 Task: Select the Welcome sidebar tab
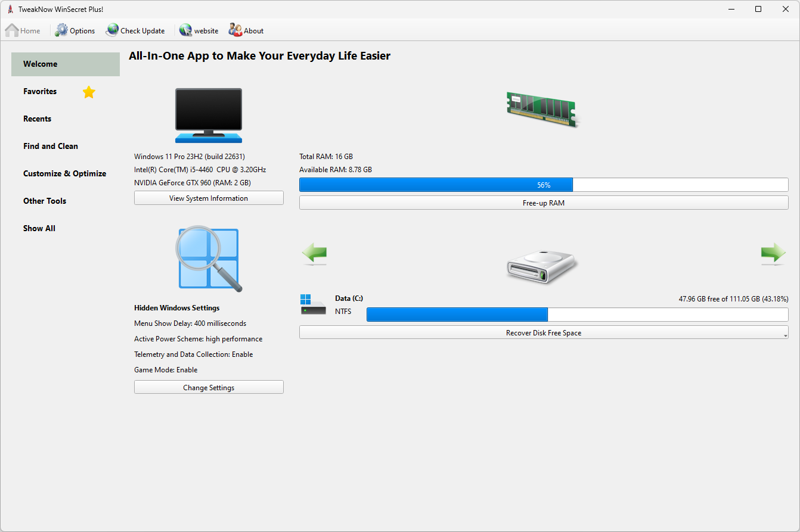tap(66, 64)
